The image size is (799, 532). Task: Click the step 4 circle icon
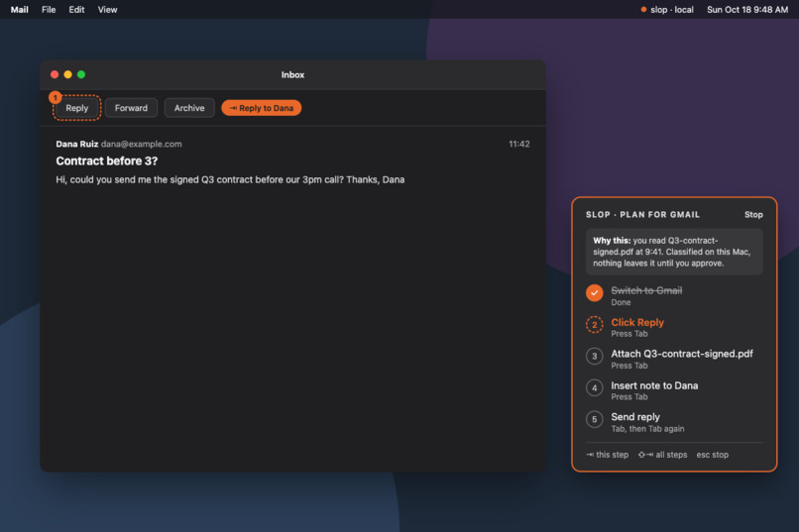tap(594, 388)
